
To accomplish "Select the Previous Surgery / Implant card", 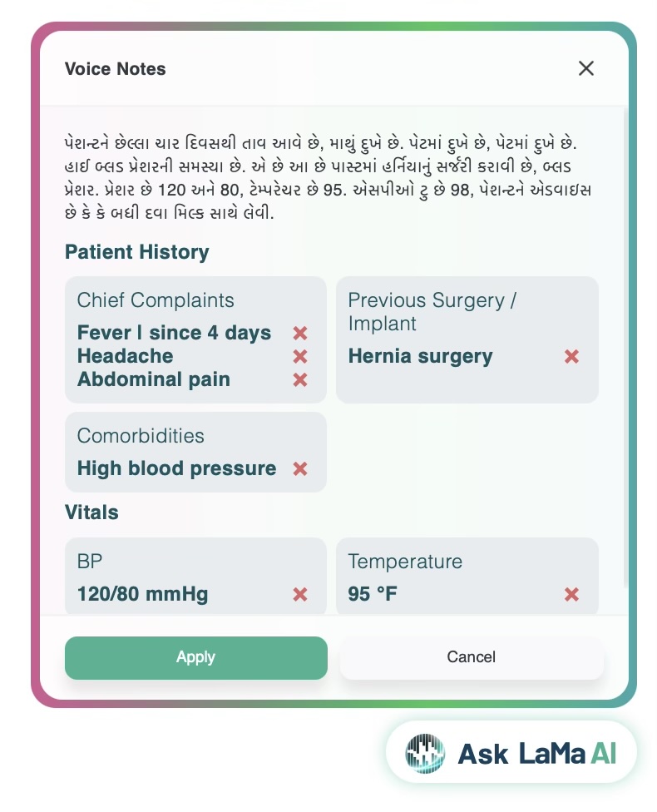I will click(x=467, y=339).
